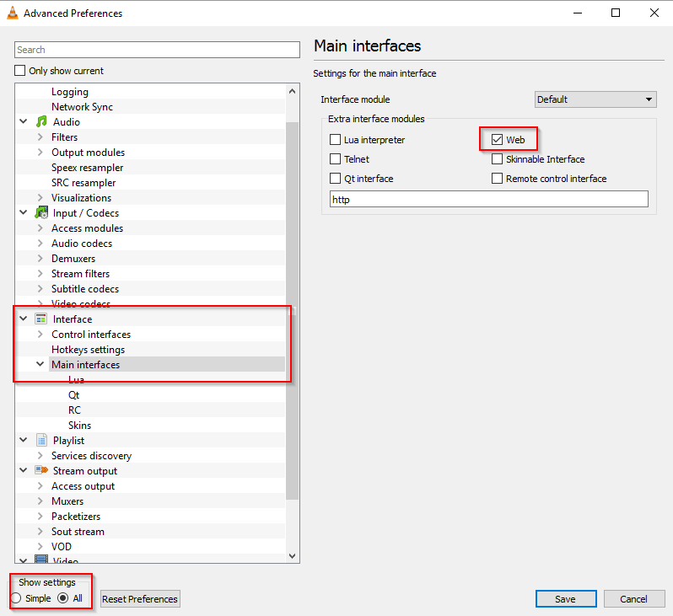Viewport: 673px width, 616px height.
Task: Open SRC resampler settings
Action: 83,182
